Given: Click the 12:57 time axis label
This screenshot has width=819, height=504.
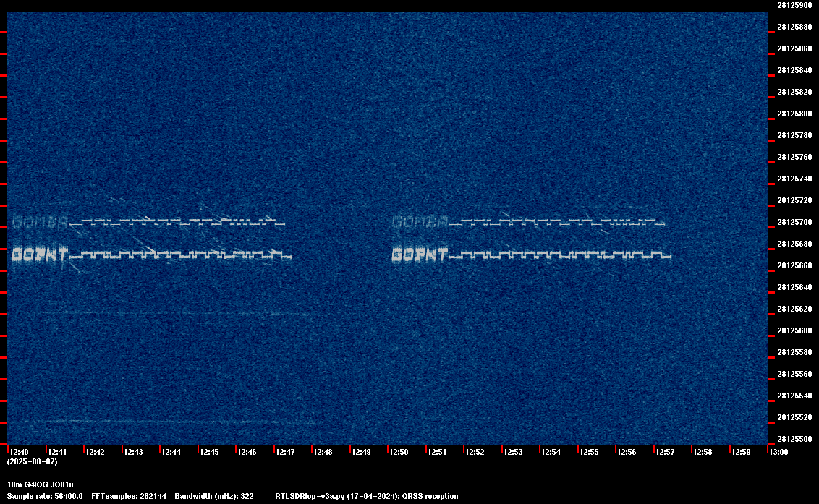Looking at the screenshot, I should [665, 452].
